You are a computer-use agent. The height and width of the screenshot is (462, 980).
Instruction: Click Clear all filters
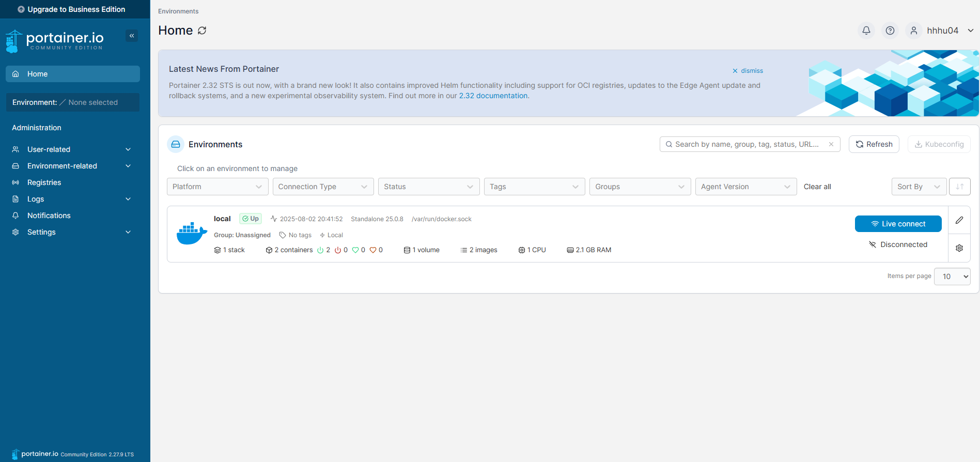(x=817, y=187)
